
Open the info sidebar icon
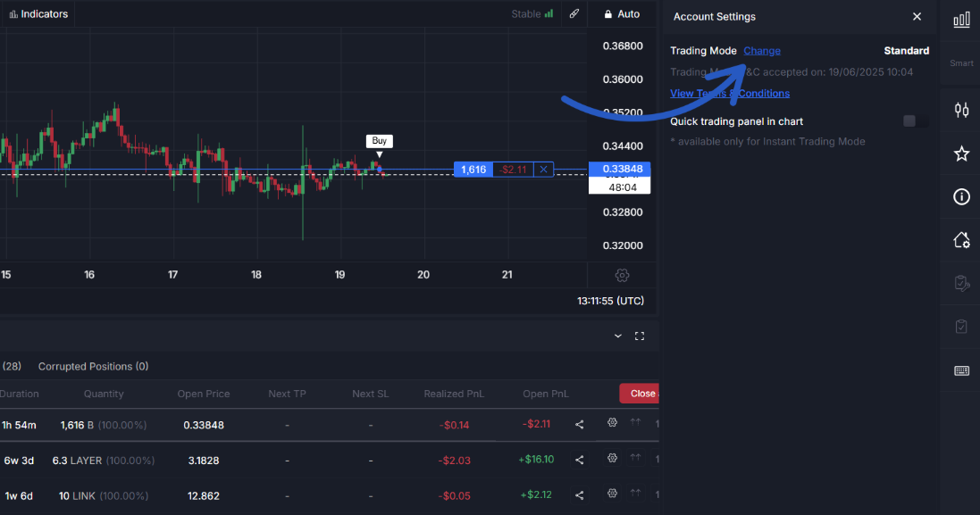tap(961, 197)
